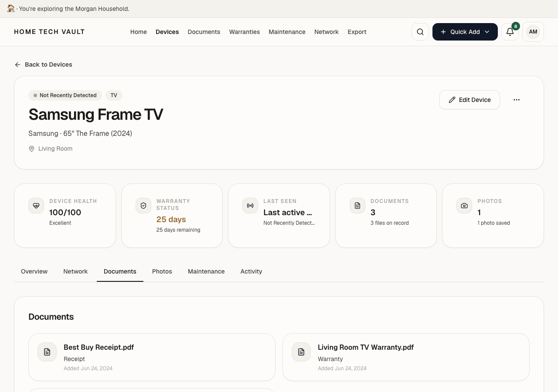Viewport: 558px width, 392px height.
Task: Open the Export nav item
Action: click(357, 32)
